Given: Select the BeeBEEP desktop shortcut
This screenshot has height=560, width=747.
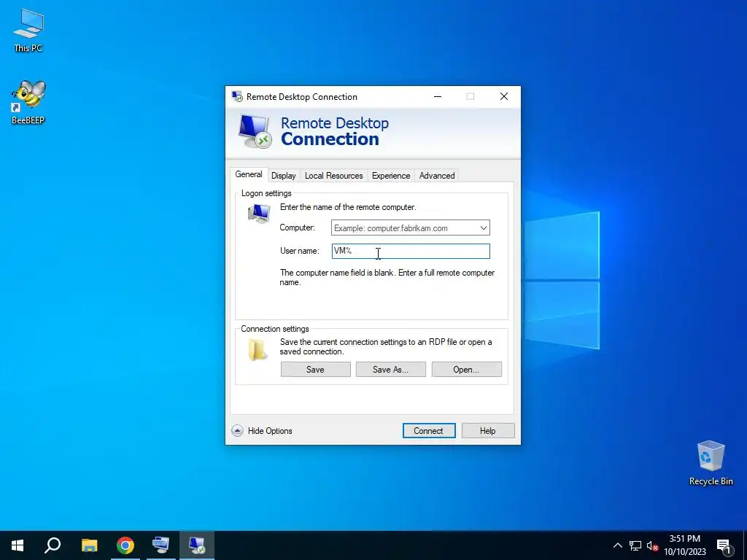Looking at the screenshot, I should click(x=28, y=102).
